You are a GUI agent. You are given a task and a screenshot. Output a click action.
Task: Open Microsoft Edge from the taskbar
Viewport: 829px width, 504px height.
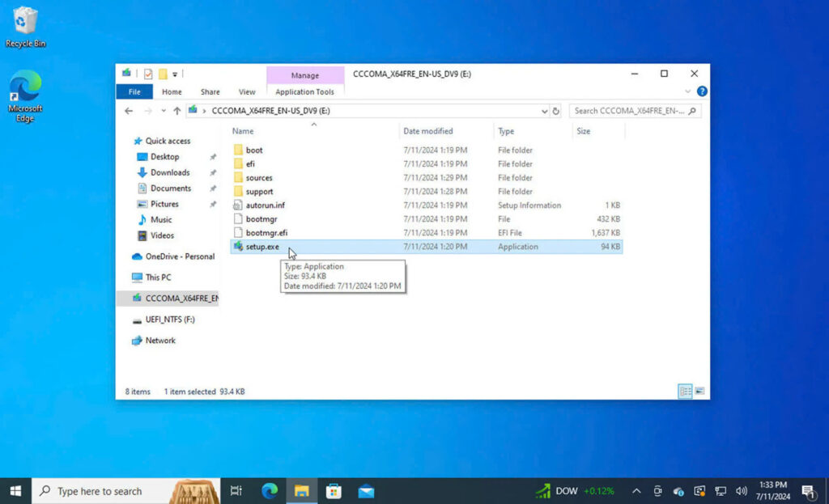[x=269, y=490]
